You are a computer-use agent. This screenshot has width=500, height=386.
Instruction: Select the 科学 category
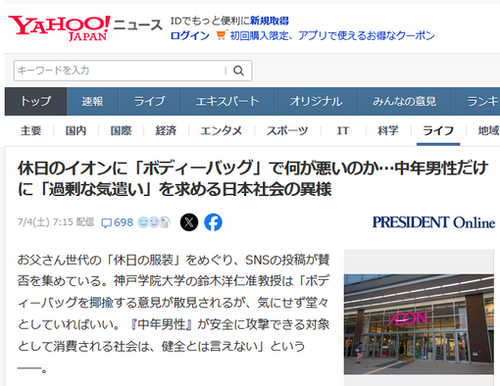(x=388, y=131)
